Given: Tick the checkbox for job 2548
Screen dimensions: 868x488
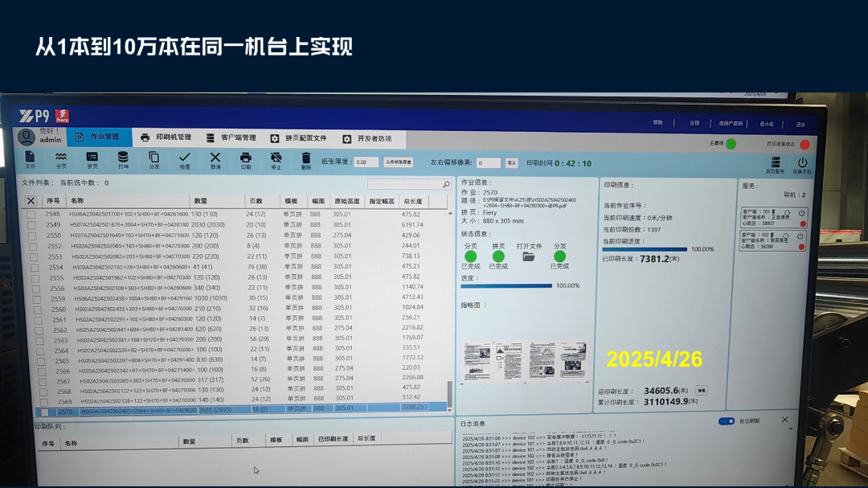Looking at the screenshot, I should [31, 215].
